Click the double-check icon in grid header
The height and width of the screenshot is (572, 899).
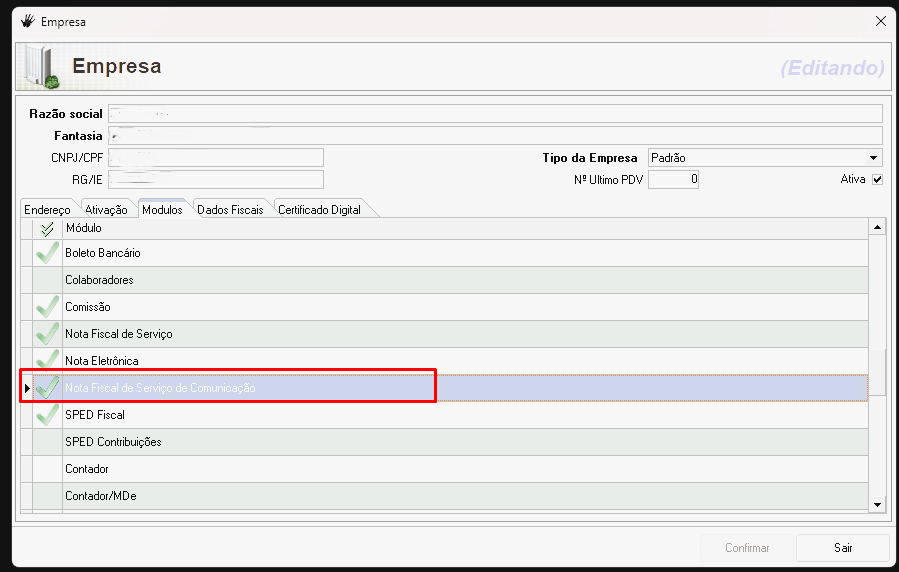pos(47,229)
